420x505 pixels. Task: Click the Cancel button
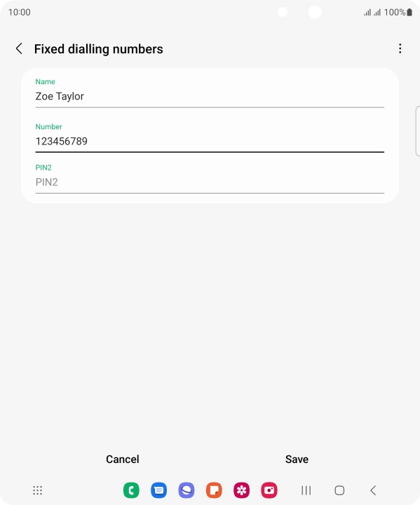(x=123, y=459)
